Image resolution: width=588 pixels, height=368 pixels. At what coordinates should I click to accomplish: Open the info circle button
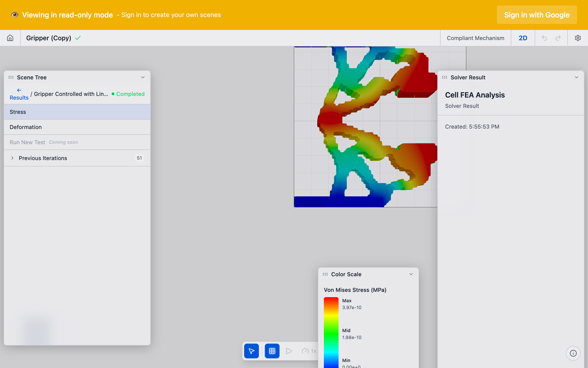tap(573, 353)
